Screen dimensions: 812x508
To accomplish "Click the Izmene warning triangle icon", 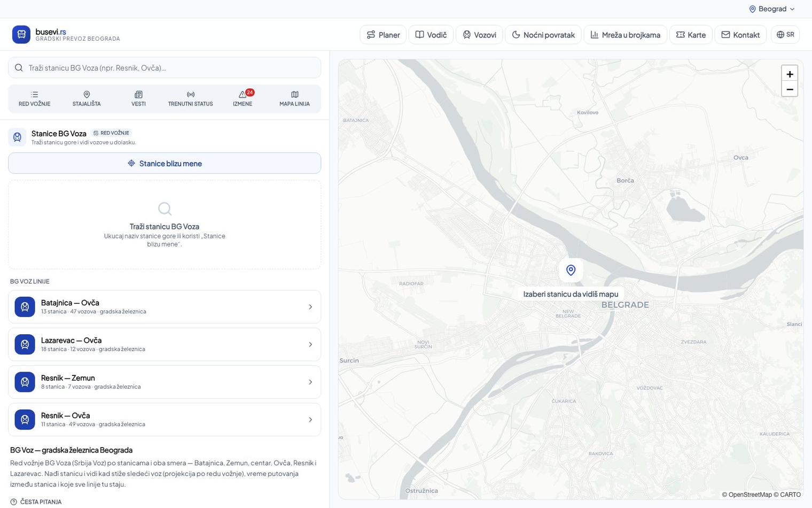I will [242, 95].
